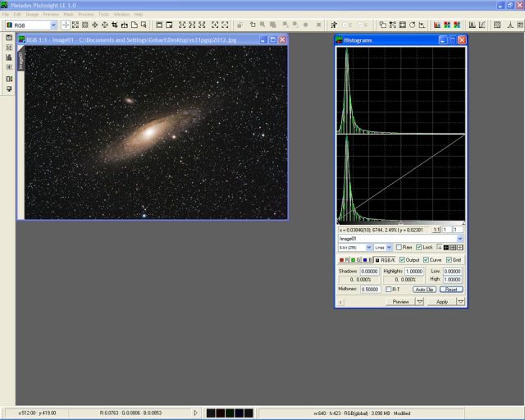
Task: Select the blue B channel tab
Action: coord(368,259)
